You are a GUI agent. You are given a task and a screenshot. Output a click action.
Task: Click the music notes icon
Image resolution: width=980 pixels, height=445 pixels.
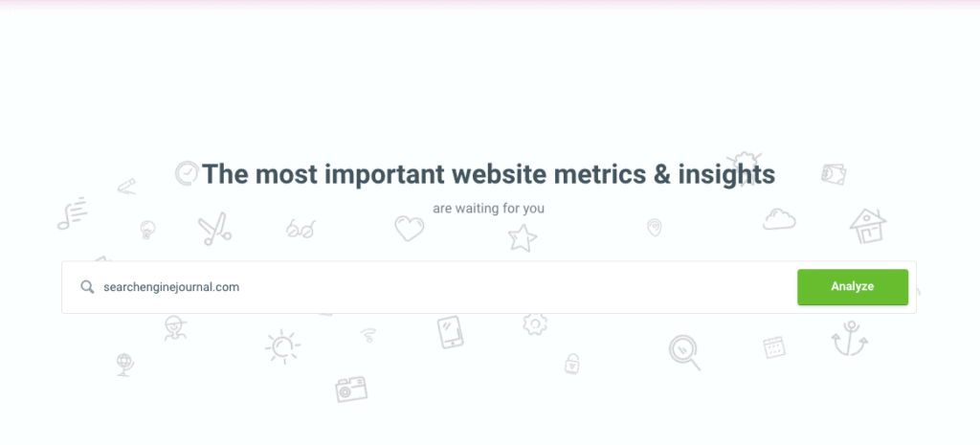pos(72,213)
